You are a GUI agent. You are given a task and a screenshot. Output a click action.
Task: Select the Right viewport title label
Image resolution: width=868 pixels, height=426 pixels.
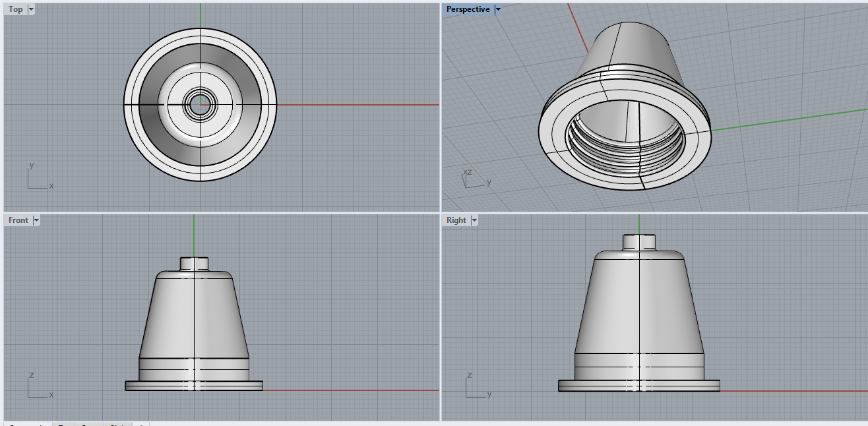456,220
